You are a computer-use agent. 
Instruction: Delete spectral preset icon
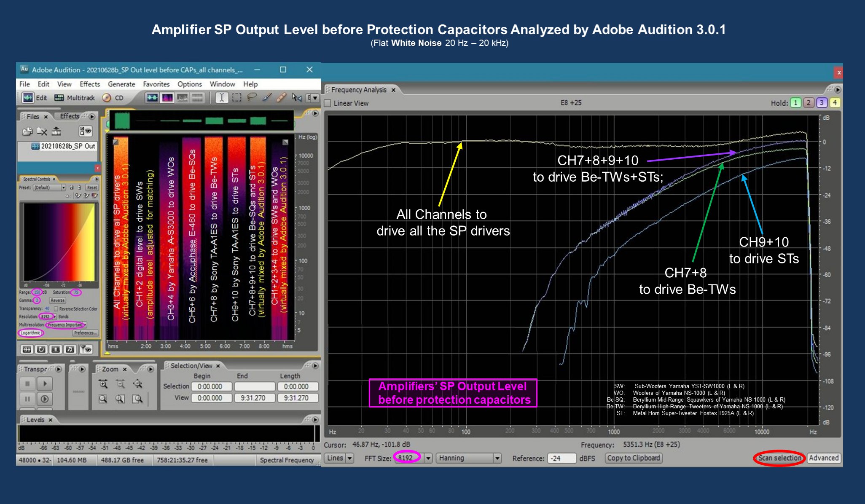click(79, 187)
